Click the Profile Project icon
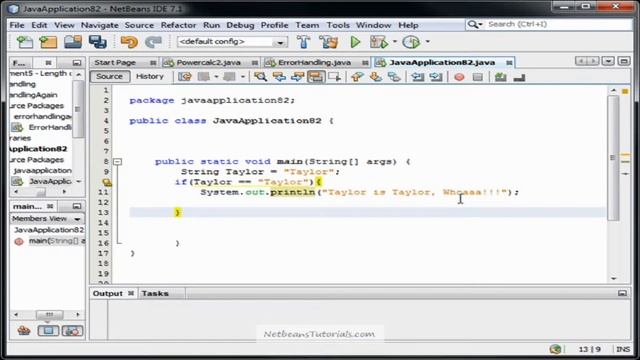 pos(411,42)
